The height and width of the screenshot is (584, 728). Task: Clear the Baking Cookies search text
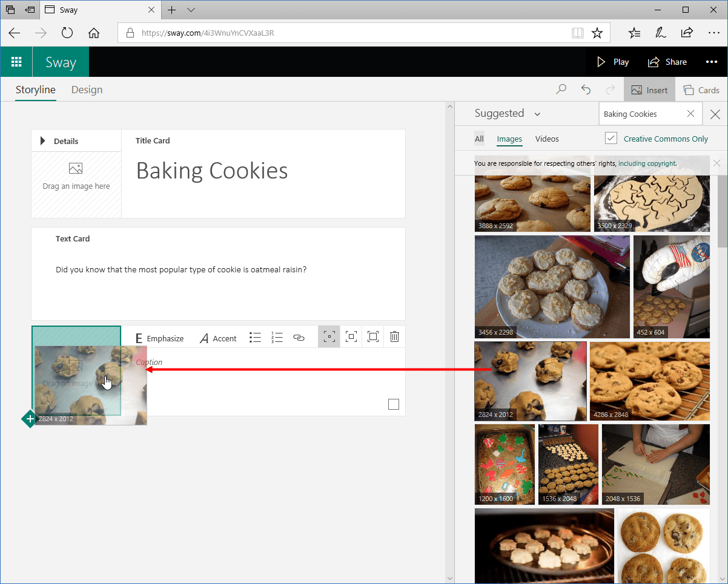point(691,114)
